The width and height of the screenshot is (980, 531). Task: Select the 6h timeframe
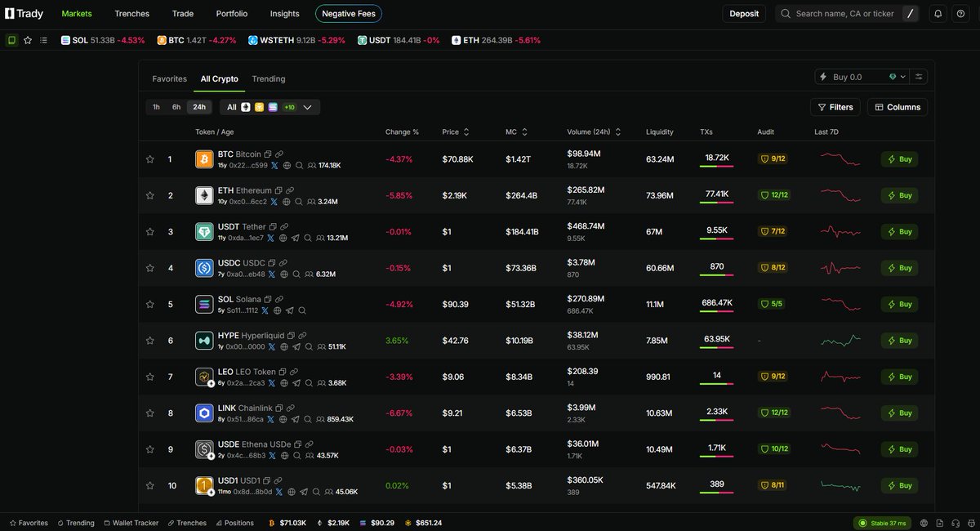click(176, 107)
